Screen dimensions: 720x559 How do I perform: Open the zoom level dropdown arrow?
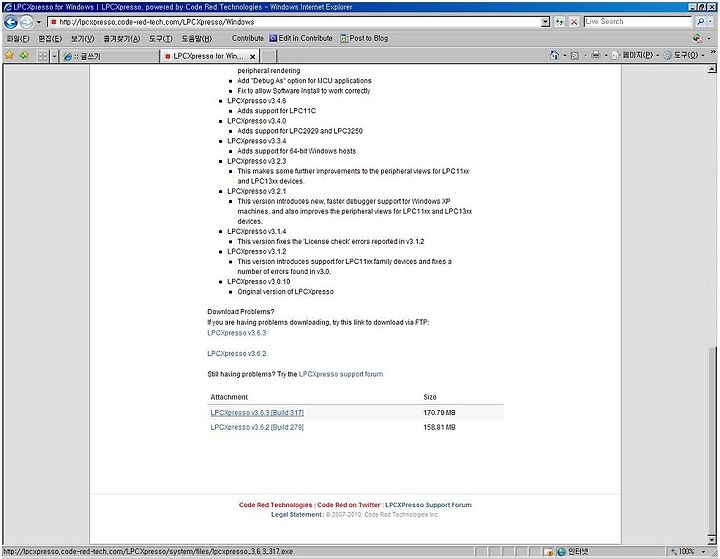pos(703,551)
